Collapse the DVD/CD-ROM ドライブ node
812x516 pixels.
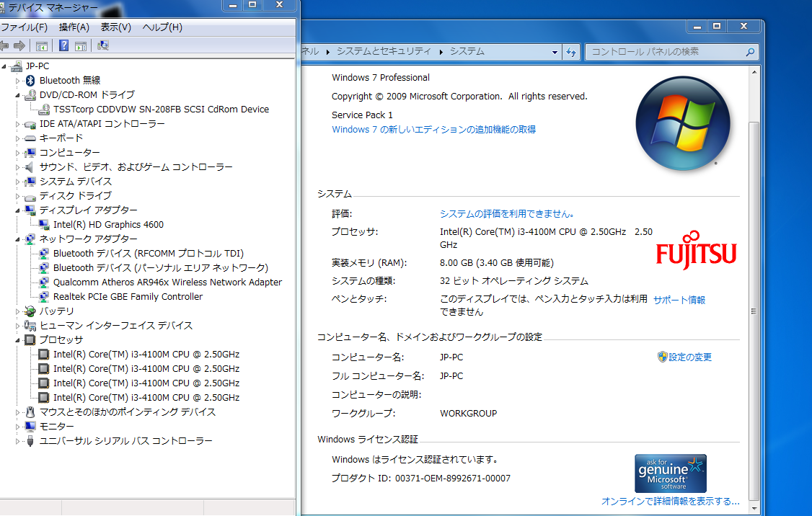[17, 95]
